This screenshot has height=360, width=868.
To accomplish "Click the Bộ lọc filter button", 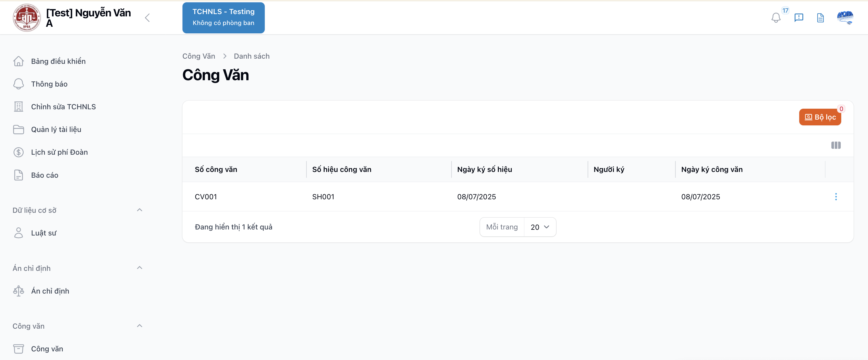I will tap(820, 117).
